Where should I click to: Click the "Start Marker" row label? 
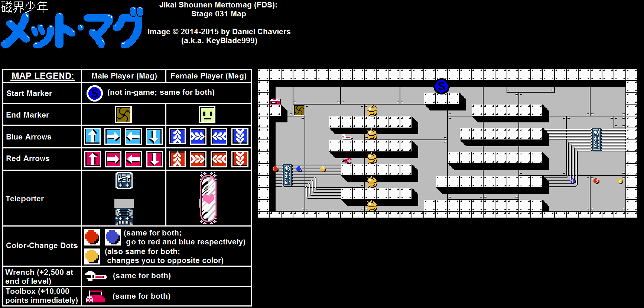29,93
